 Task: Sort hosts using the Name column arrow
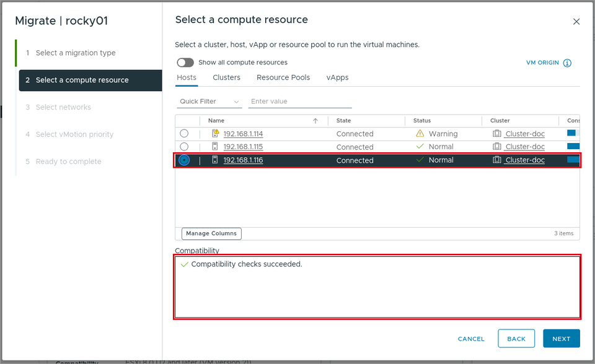tap(315, 121)
